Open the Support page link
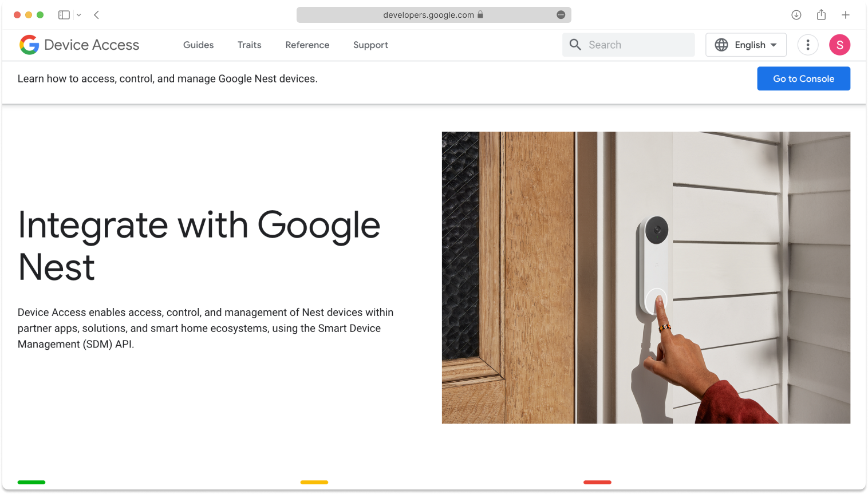 [x=370, y=45]
